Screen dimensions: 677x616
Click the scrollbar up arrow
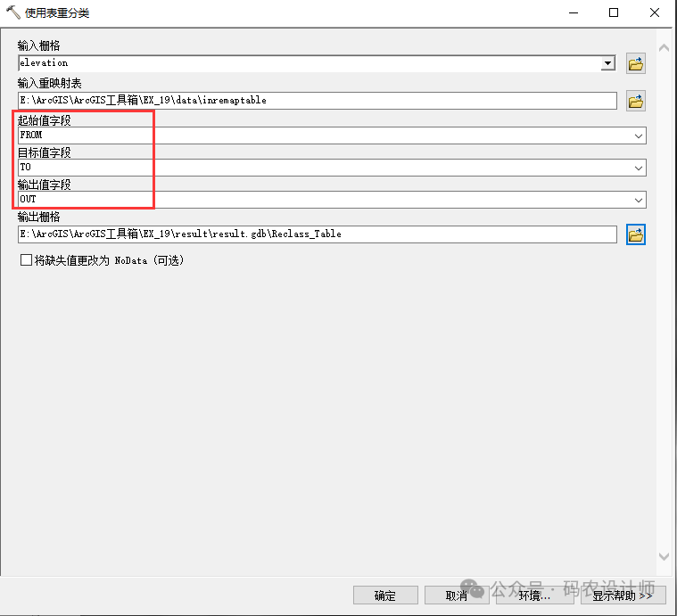point(664,48)
